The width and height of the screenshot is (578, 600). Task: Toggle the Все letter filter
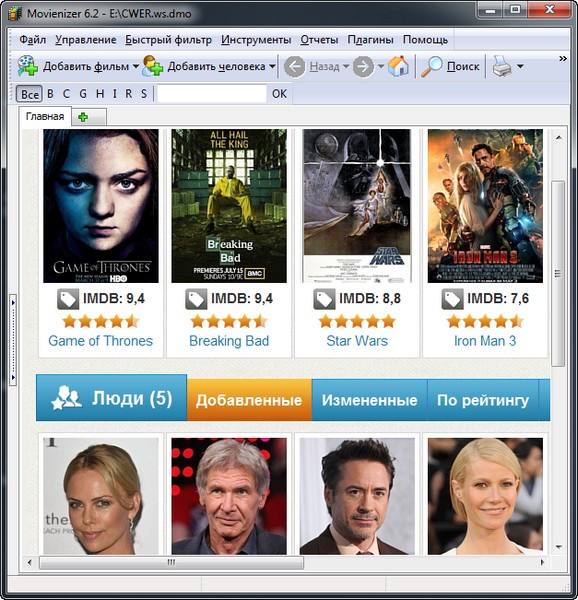tap(29, 94)
